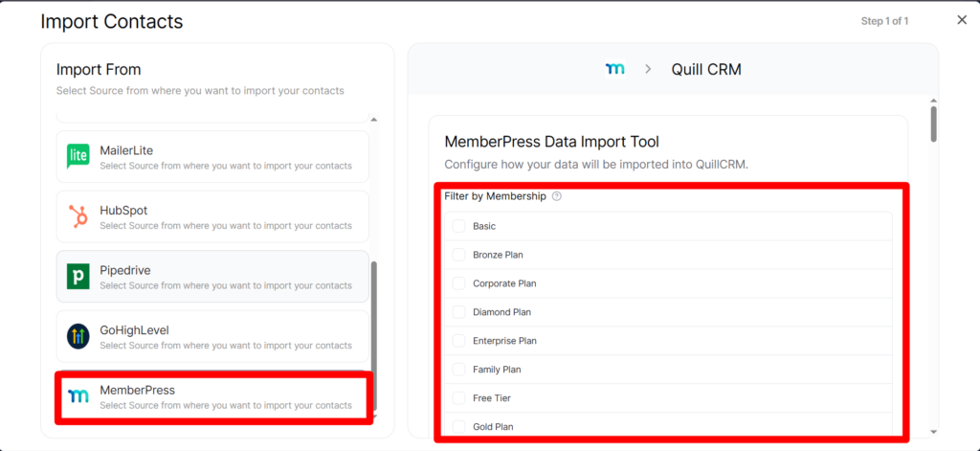Select the Free Tier checkbox

(x=458, y=398)
